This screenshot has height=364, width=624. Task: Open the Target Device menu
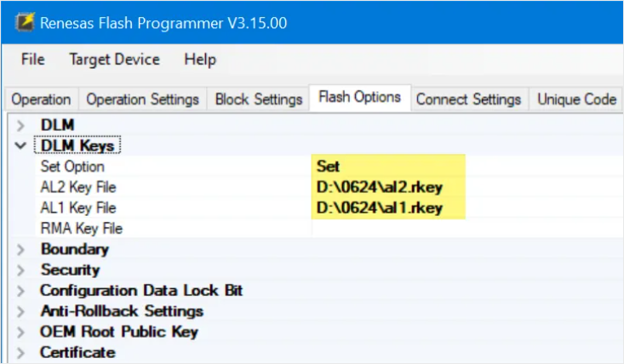[115, 60]
